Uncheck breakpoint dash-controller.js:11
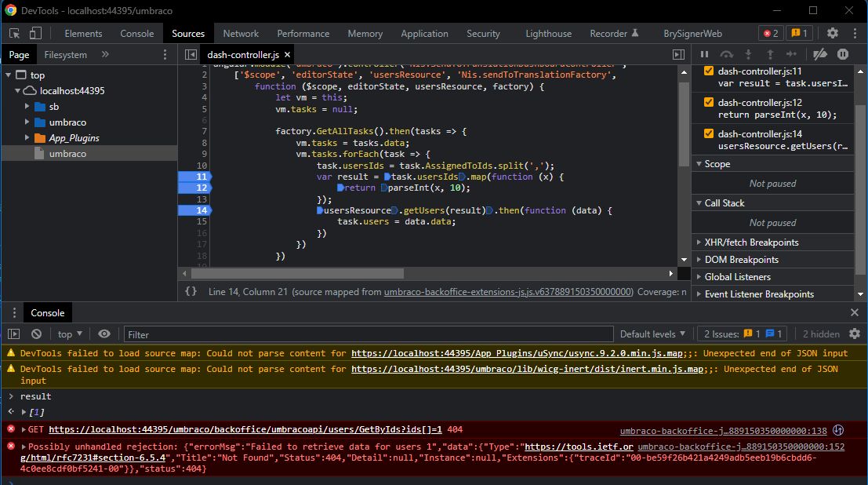This screenshot has width=868, height=485. tap(708, 71)
